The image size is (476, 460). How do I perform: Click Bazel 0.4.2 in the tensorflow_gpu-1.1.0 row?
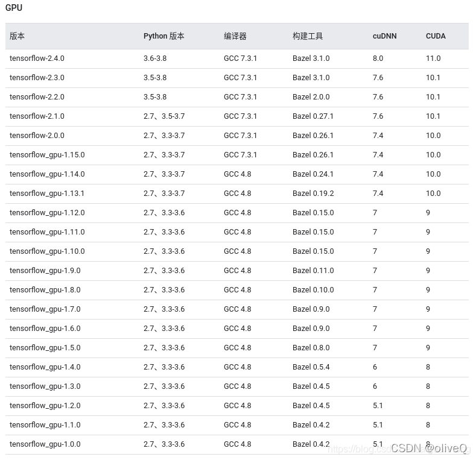pos(311,425)
